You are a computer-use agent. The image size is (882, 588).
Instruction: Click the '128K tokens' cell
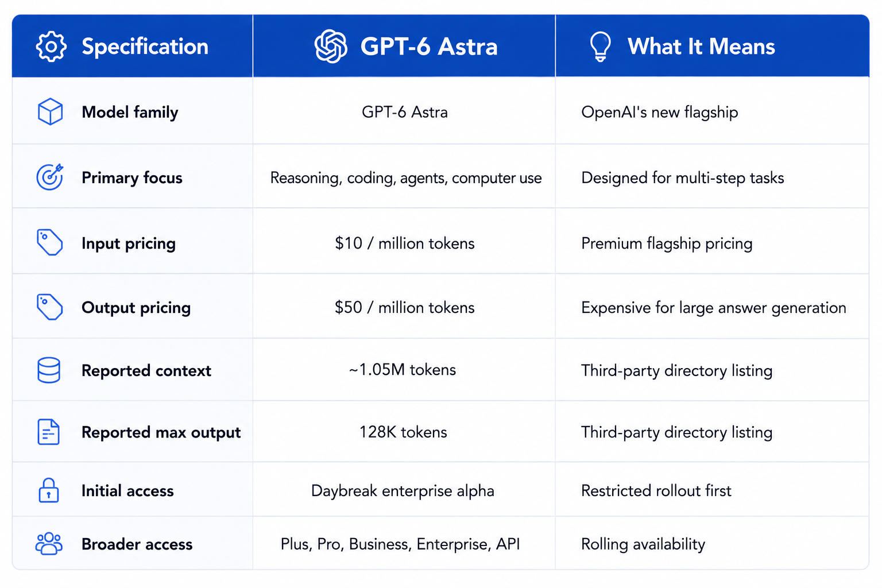point(403,432)
